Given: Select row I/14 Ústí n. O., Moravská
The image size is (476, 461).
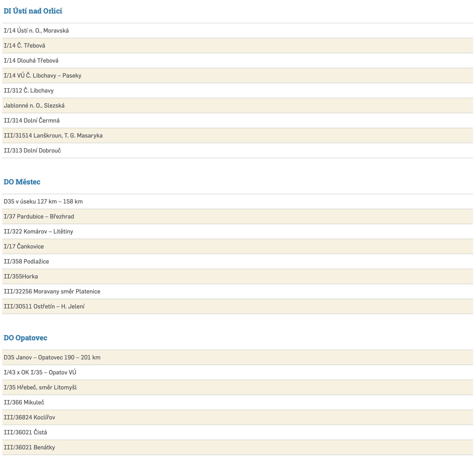Looking at the screenshot, I should (x=36, y=31).
